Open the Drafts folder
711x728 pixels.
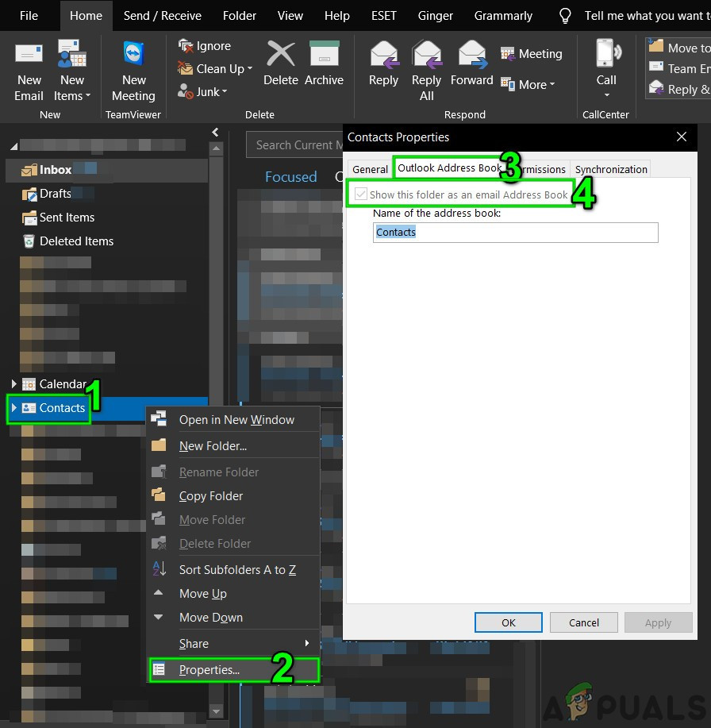tap(56, 194)
